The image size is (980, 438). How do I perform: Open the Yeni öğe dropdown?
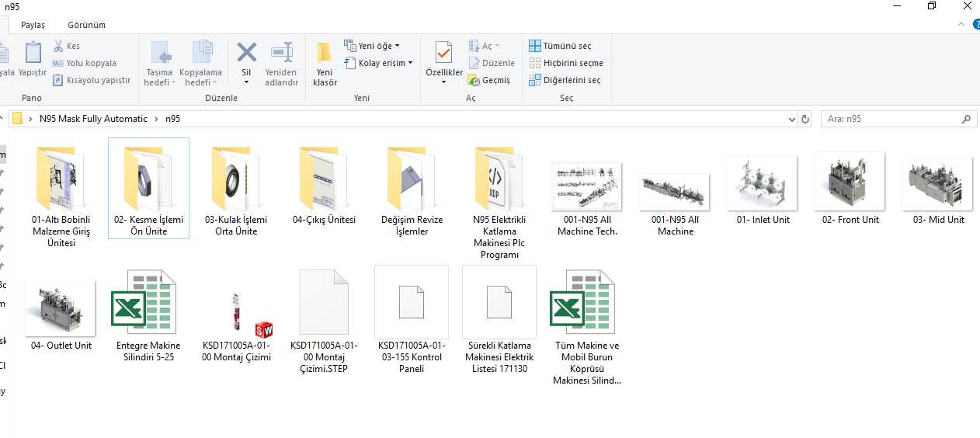coord(372,46)
